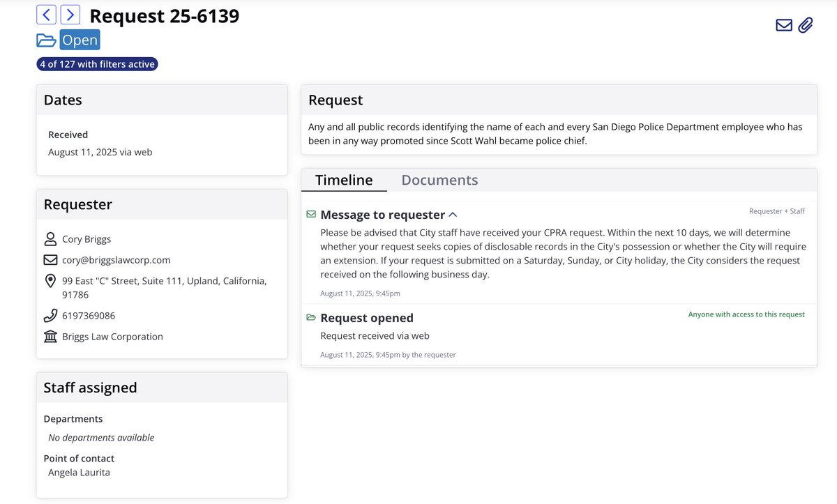Click the institution icon beside Briggs Law Corporation
This screenshot has height=504, width=837.
click(x=50, y=336)
